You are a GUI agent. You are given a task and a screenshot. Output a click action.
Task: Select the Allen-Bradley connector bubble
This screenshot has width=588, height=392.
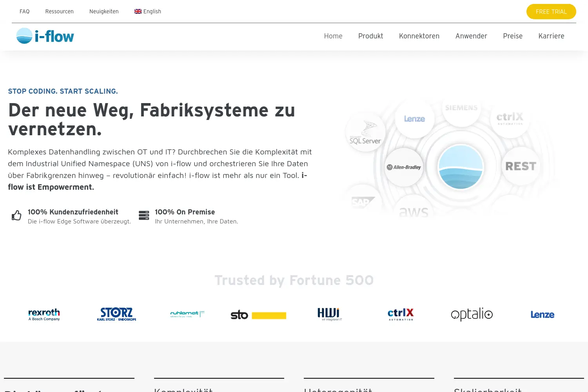(404, 167)
